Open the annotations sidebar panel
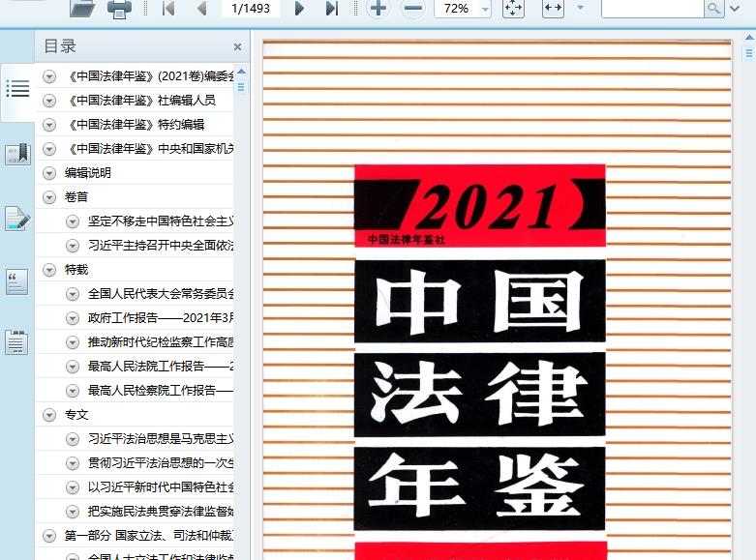Screen dimensions: 756x560 click(17, 219)
